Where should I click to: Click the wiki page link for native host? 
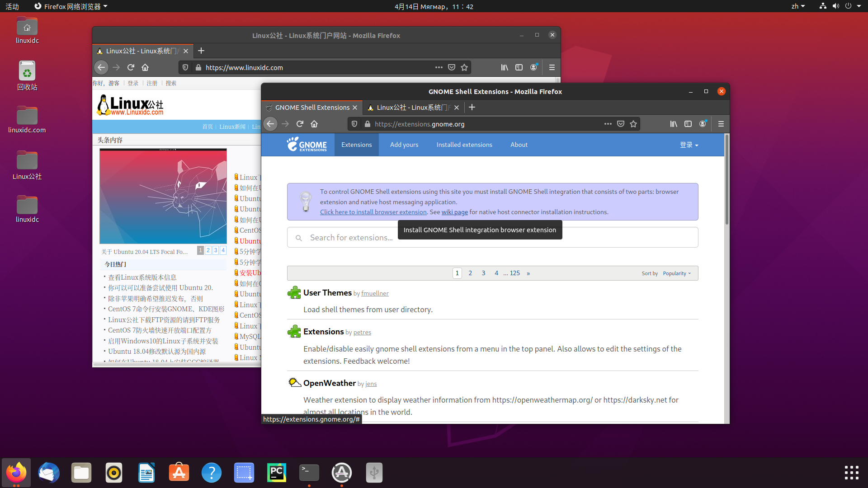pyautogui.click(x=455, y=211)
